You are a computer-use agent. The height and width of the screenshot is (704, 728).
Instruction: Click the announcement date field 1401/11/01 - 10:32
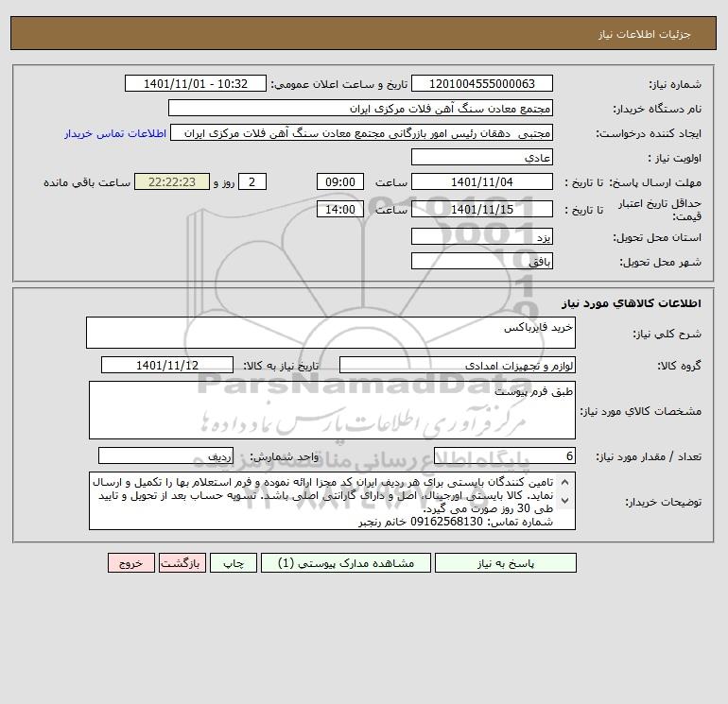tap(196, 83)
